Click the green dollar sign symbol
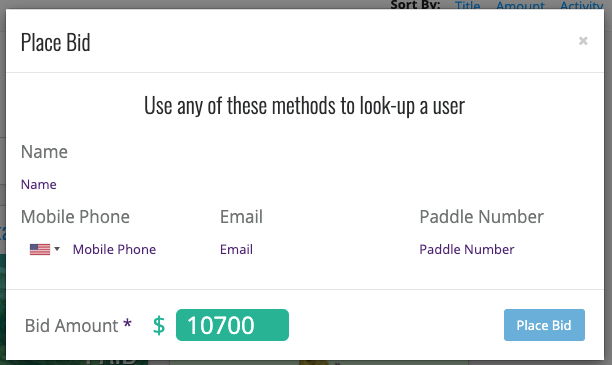 coord(159,325)
